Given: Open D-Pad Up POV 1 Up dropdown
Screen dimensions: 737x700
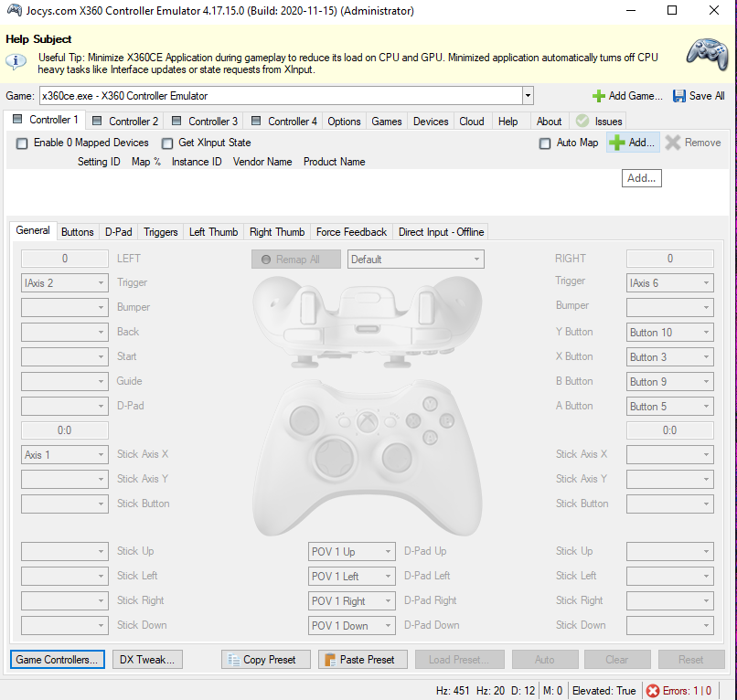Looking at the screenshot, I should tap(351, 552).
